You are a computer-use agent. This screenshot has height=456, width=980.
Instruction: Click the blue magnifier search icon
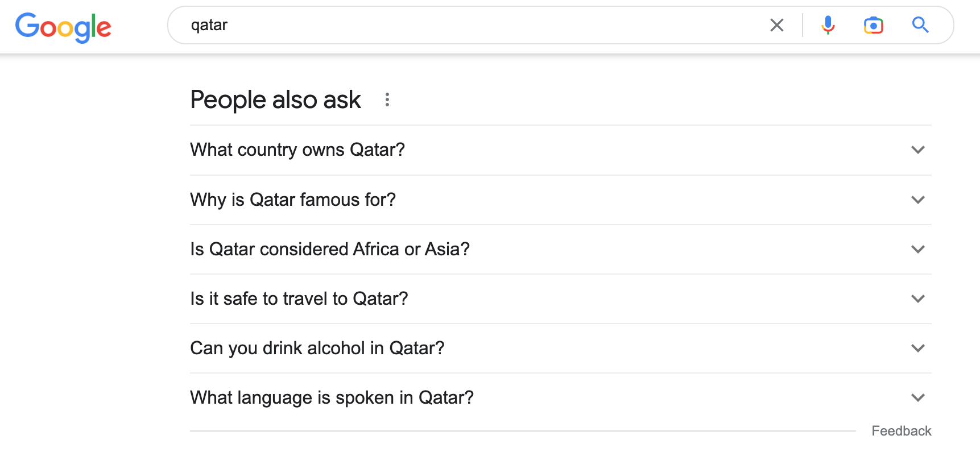point(920,25)
